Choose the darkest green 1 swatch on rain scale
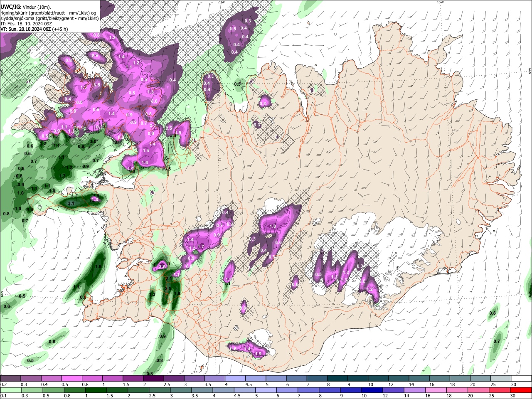The width and height of the screenshot is (532, 399). point(95,390)
